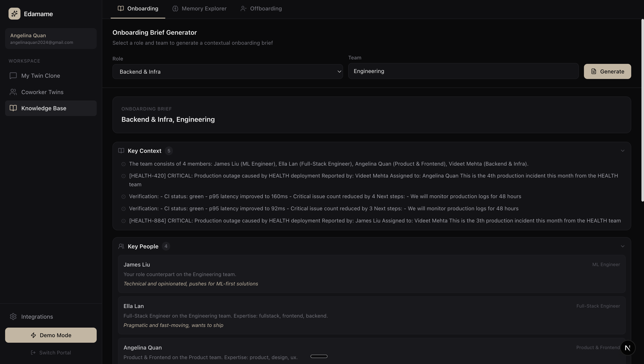Toggle Demo Mode on or off
This screenshot has height=364, width=644.
(51, 335)
